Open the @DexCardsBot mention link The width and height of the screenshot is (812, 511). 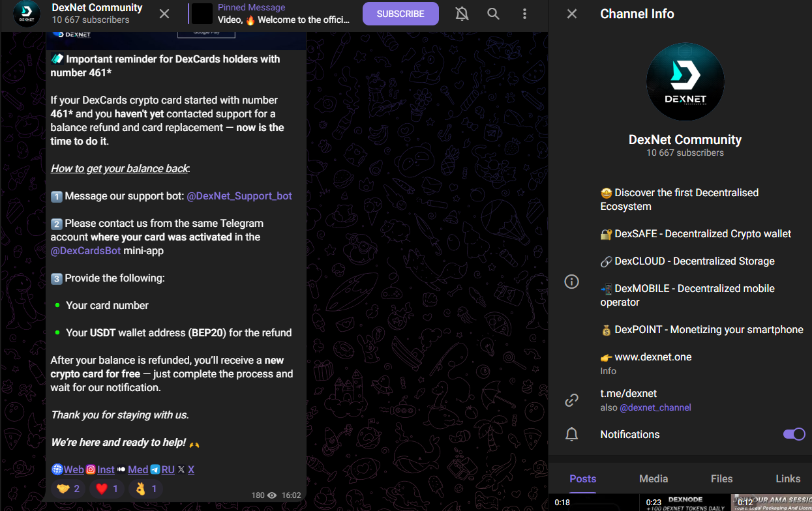[85, 250]
